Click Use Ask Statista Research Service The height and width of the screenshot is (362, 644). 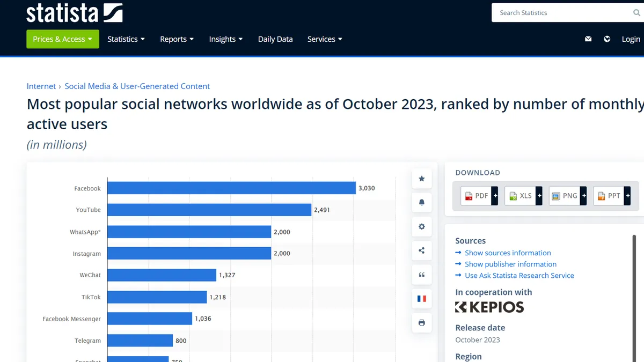point(519,276)
